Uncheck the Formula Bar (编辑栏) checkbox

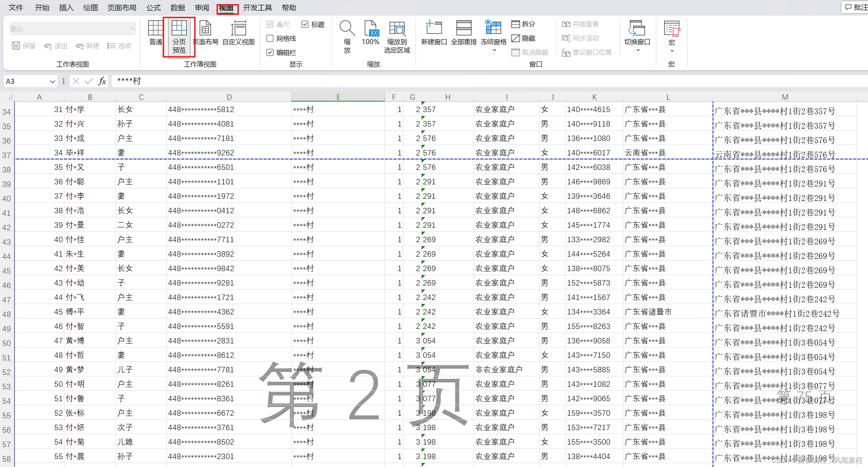(270, 52)
